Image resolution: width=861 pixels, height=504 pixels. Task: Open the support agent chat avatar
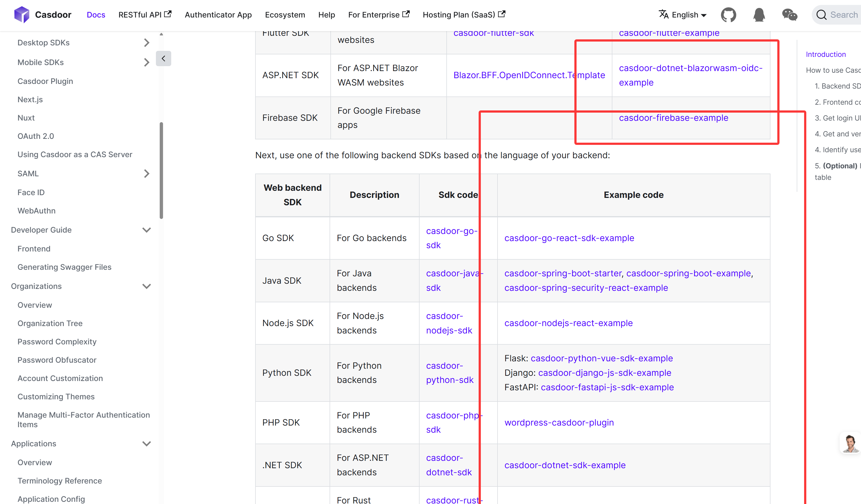[x=850, y=444]
